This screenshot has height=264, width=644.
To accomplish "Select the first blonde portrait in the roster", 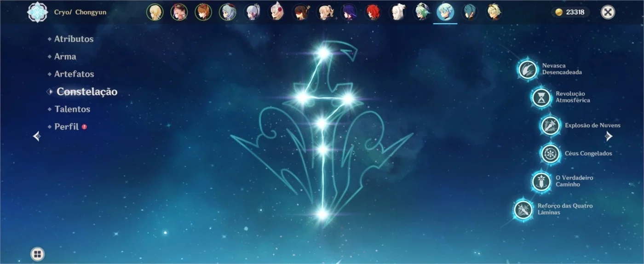I will point(155,12).
